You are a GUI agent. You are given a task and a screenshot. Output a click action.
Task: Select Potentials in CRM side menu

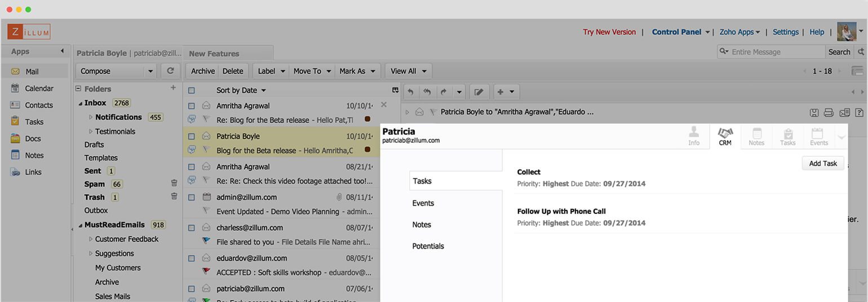[x=428, y=246]
